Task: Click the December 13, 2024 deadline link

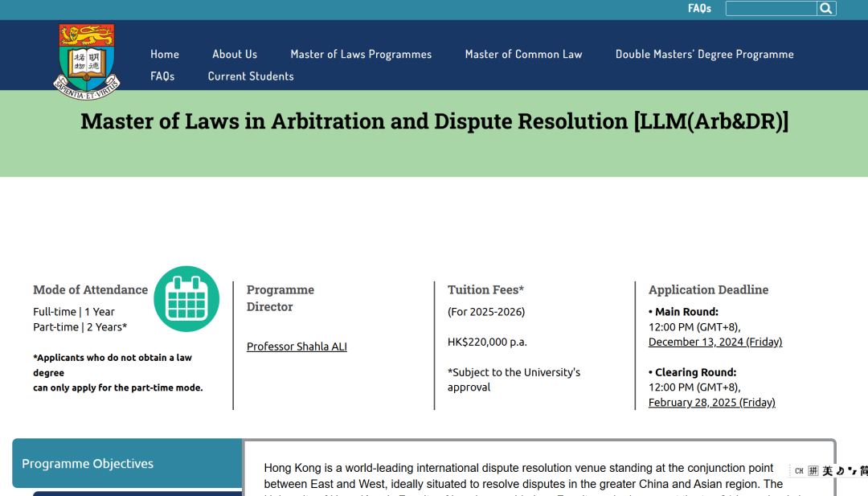Action: click(x=714, y=342)
